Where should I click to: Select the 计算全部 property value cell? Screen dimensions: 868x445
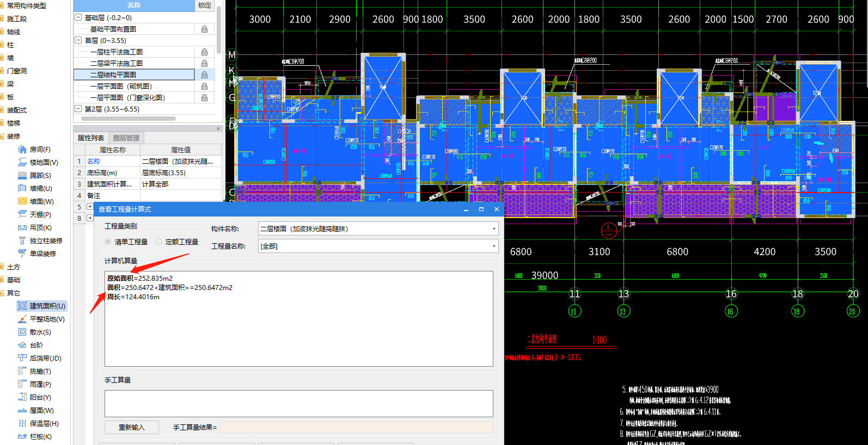pyautogui.click(x=181, y=184)
